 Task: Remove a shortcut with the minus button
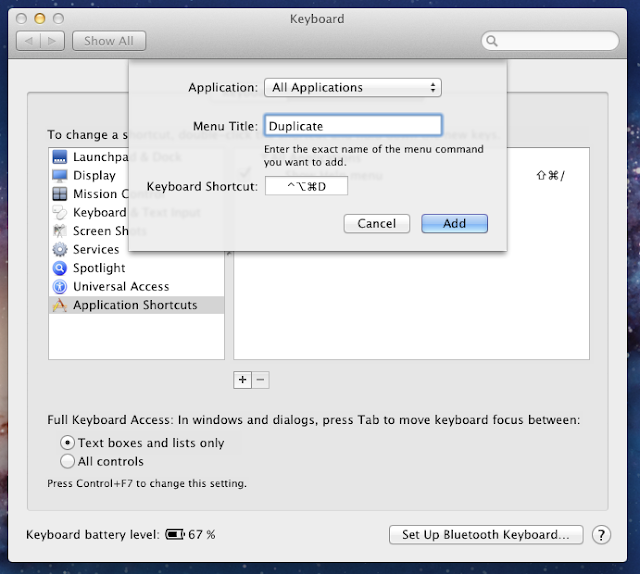tap(260, 380)
